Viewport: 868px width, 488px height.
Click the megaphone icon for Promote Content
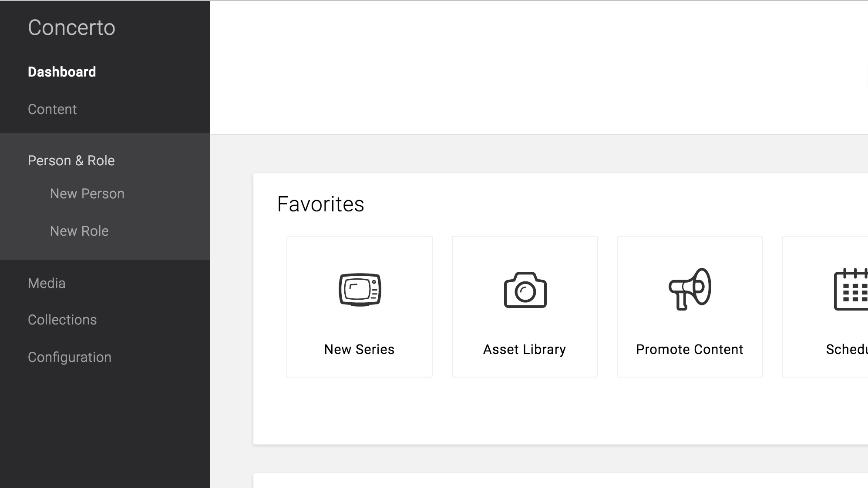click(x=690, y=289)
